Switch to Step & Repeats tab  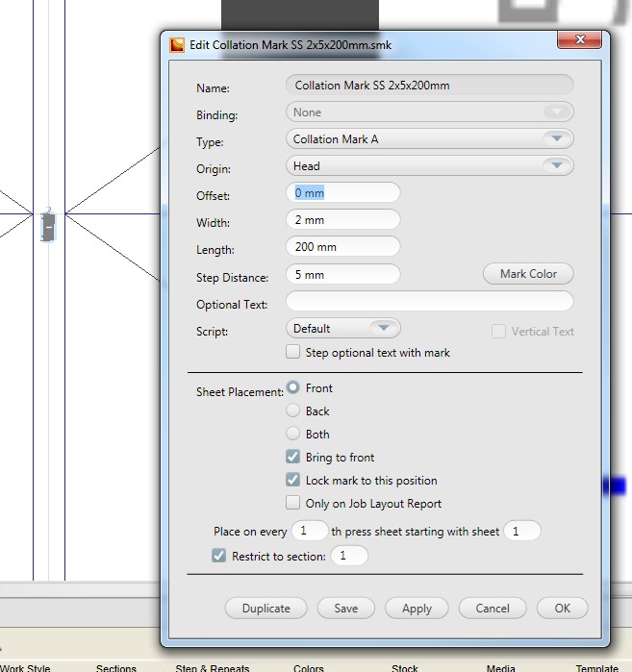pos(213,668)
